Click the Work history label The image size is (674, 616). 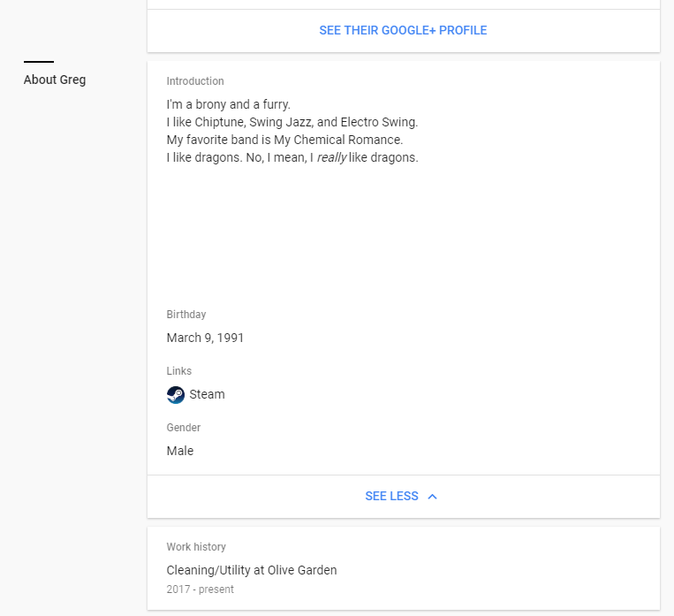coord(196,547)
